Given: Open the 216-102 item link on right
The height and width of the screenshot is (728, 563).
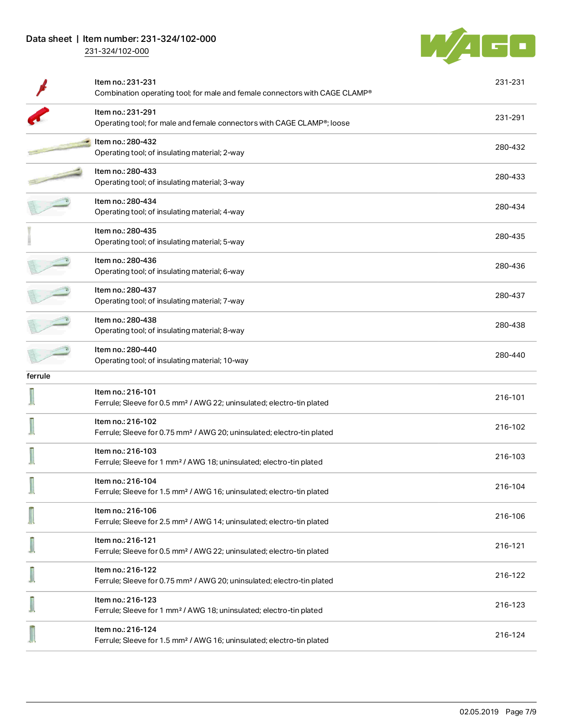Looking at the screenshot, I should click(x=510, y=427).
